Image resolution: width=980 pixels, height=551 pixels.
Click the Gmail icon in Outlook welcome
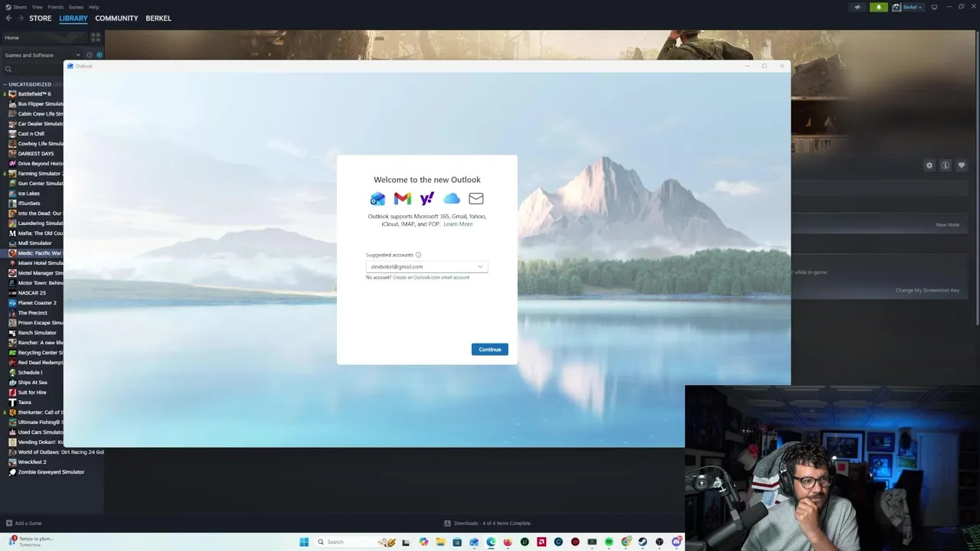[402, 198]
